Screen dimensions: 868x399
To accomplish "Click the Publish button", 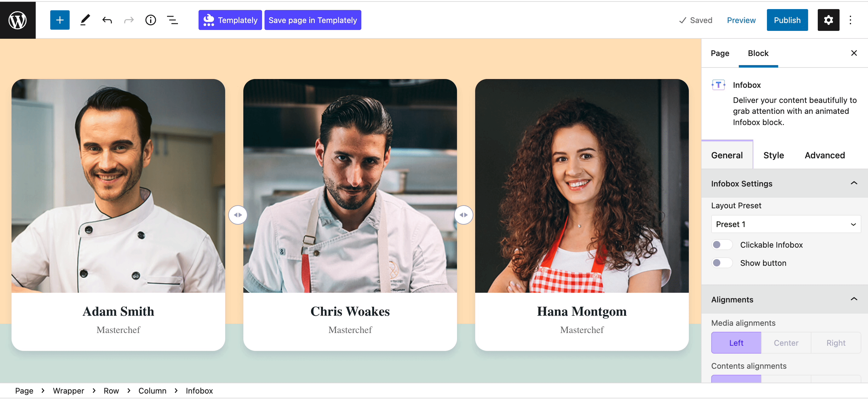I will pos(787,20).
